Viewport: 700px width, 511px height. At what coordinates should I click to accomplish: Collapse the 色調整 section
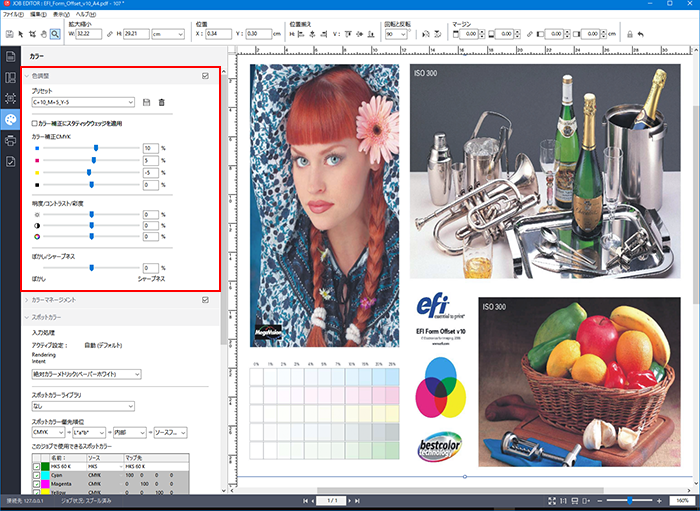click(27, 76)
